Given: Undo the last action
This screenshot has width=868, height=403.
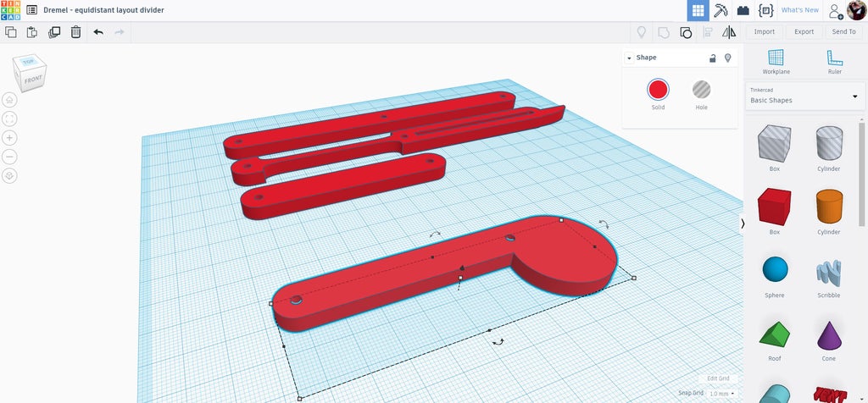Looking at the screenshot, I should (x=98, y=32).
